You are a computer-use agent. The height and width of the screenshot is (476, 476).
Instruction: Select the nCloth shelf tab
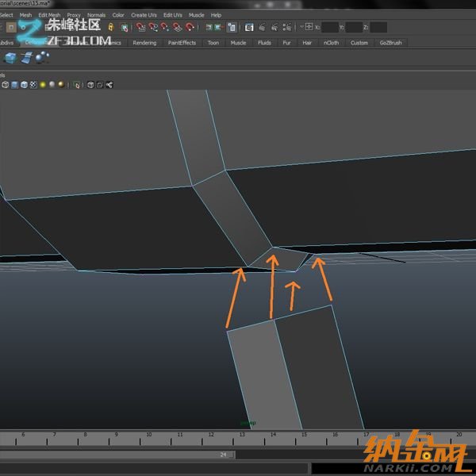(x=331, y=43)
